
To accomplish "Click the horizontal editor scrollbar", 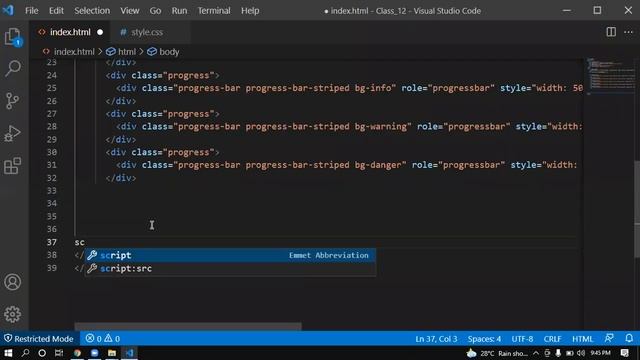I will tap(188, 326).
